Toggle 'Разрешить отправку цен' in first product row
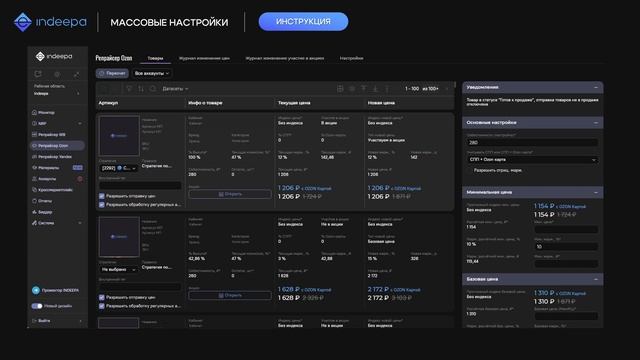The height and width of the screenshot is (360, 640). pos(102,196)
